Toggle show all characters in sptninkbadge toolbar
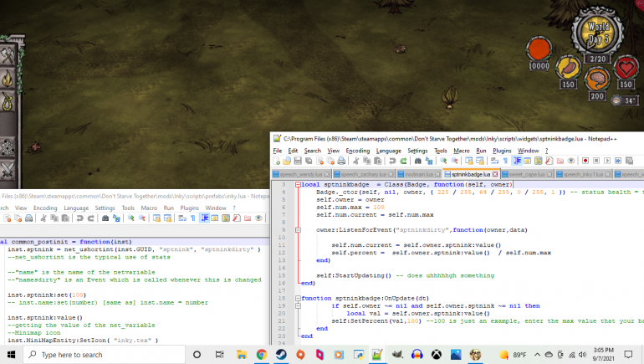The height and width of the screenshot is (364, 644). tap(506, 161)
